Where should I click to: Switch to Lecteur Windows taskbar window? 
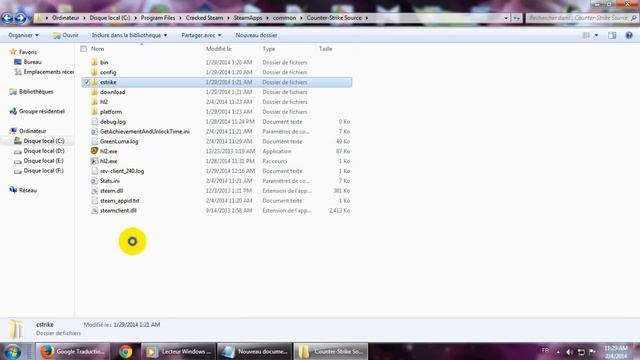point(178,351)
